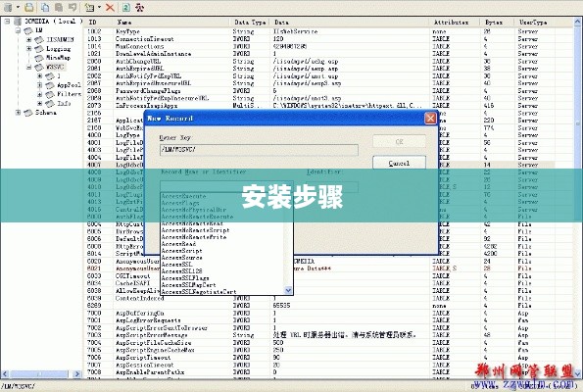This screenshot has height=392, width=583.
Task: Collapse the W3SVC tree node
Action: pyautogui.click(x=29, y=67)
